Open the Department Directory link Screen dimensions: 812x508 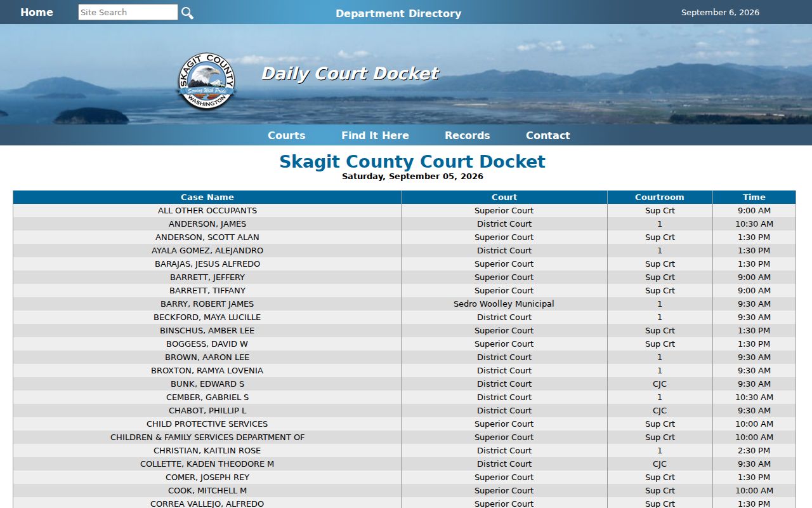tap(398, 13)
